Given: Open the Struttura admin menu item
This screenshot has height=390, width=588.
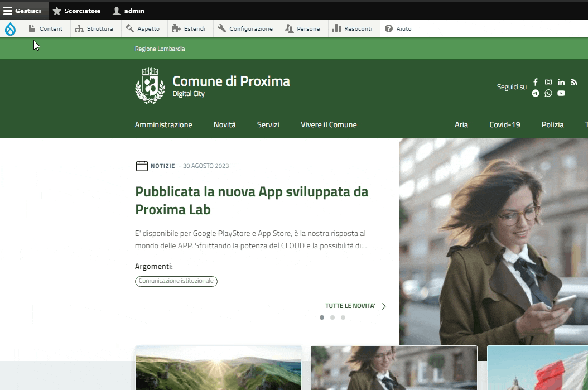Looking at the screenshot, I should pyautogui.click(x=94, y=29).
